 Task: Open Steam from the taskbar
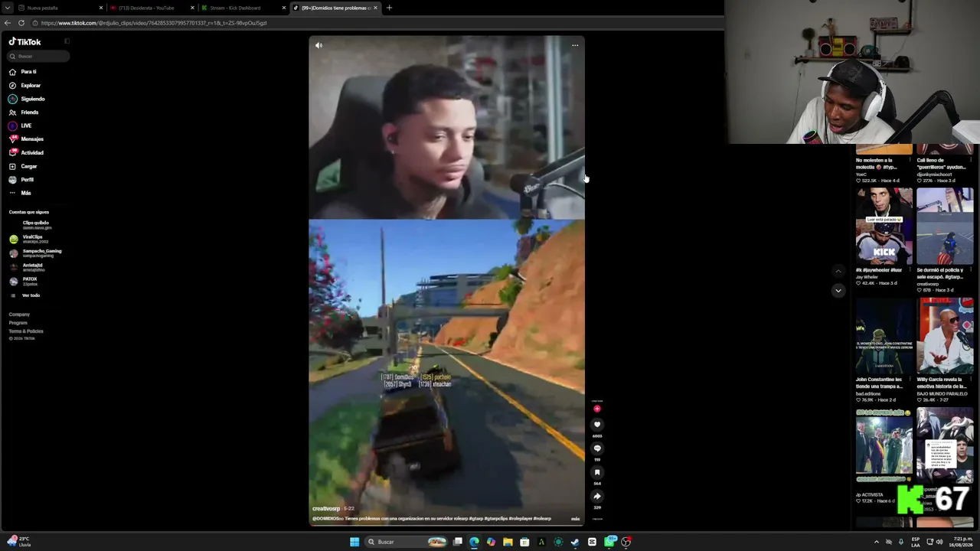575,542
